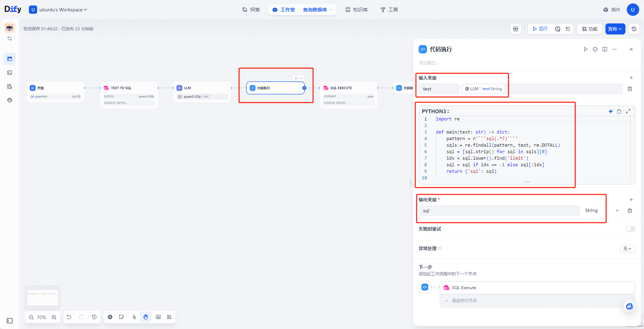Viewport: 644px width, 329px height.
Task: Open the user account avatar U
Action: pos(633,10)
